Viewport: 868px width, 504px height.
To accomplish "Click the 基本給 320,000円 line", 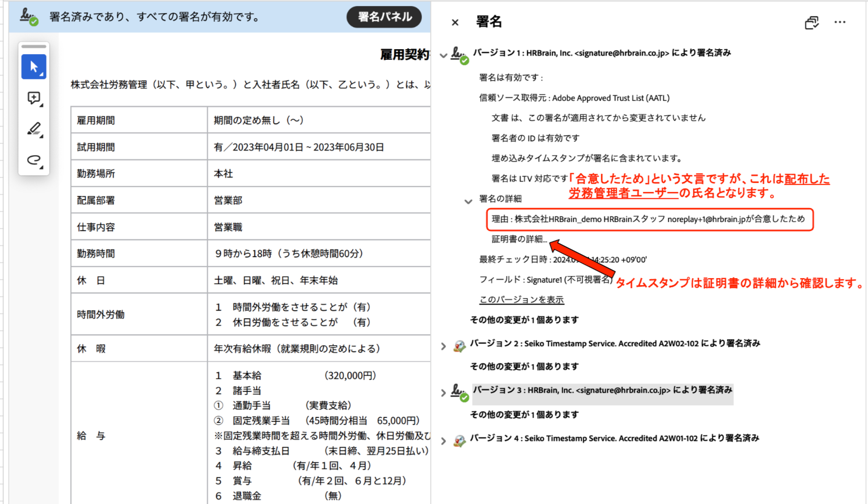I will pyautogui.click(x=296, y=375).
